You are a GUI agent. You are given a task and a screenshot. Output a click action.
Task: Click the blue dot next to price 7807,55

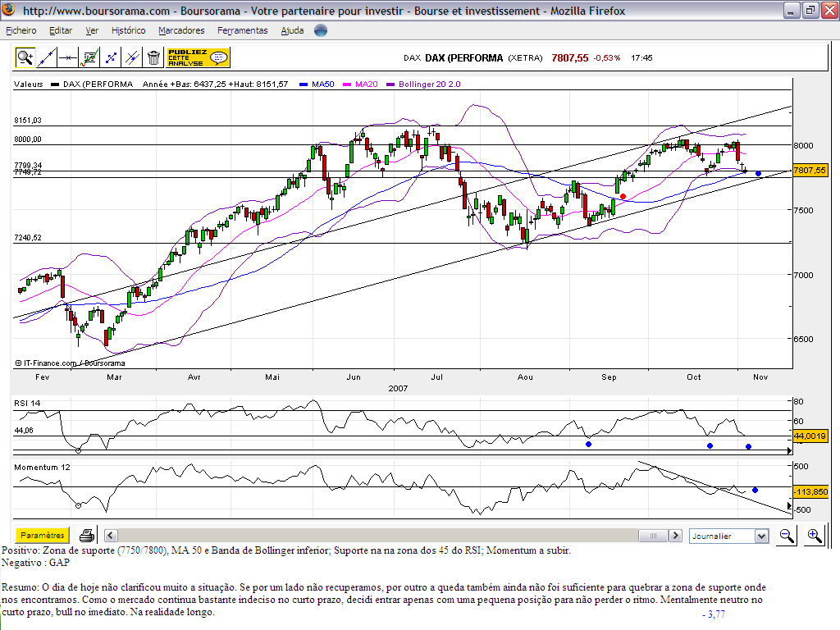click(758, 174)
